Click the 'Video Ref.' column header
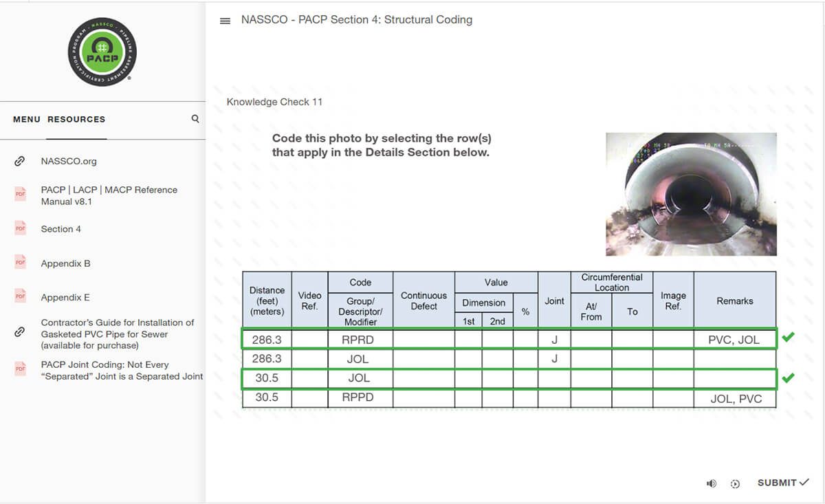The width and height of the screenshot is (825, 504). click(310, 300)
